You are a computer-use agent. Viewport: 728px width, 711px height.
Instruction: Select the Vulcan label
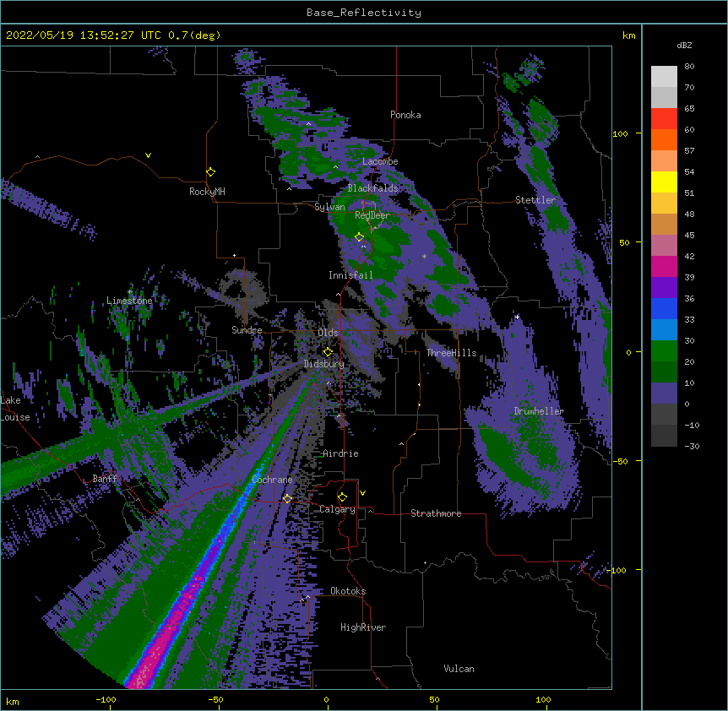pyautogui.click(x=459, y=669)
